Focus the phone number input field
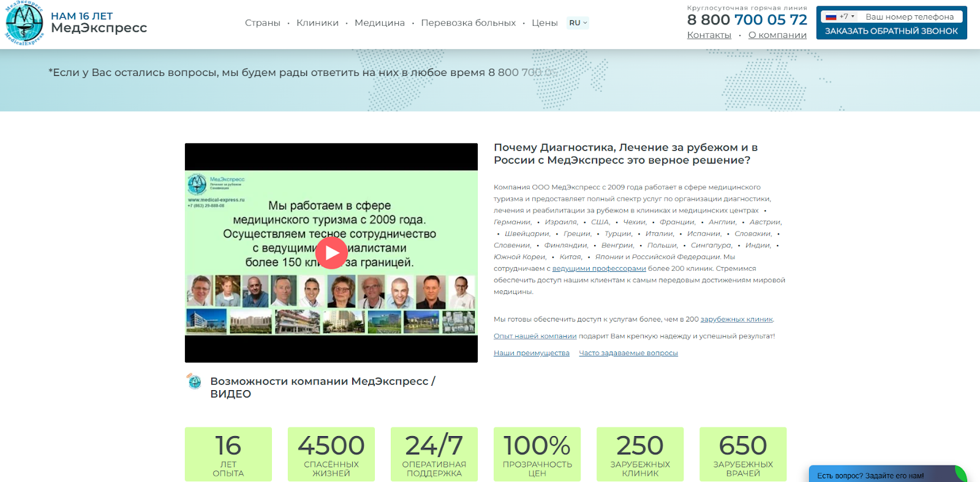Viewport: 980px width, 482px height. (x=911, y=17)
